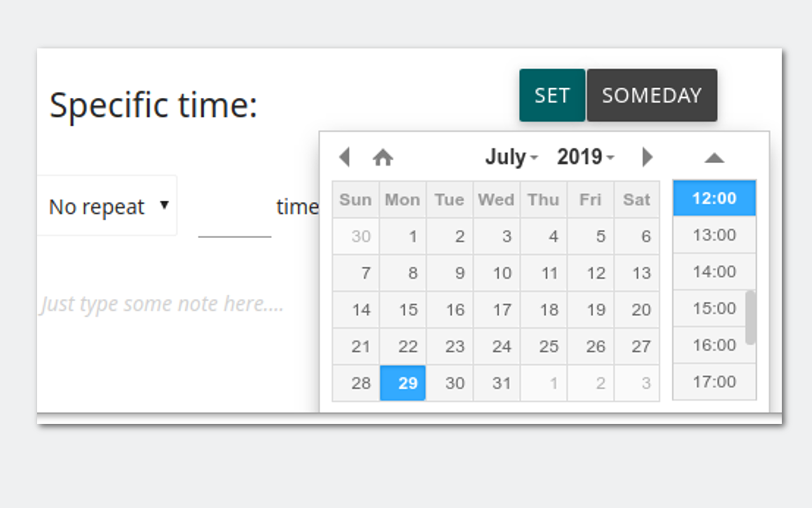Go to next month arrow
812x508 pixels.
click(647, 157)
